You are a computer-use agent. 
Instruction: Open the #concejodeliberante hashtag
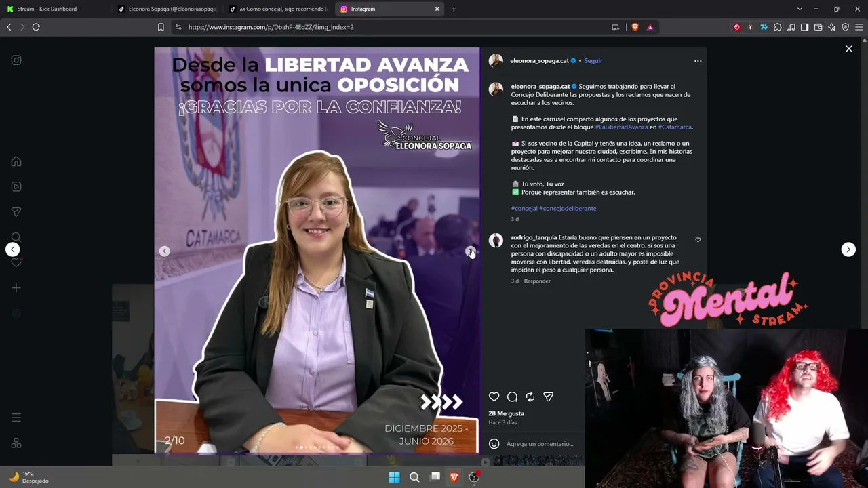coord(568,209)
